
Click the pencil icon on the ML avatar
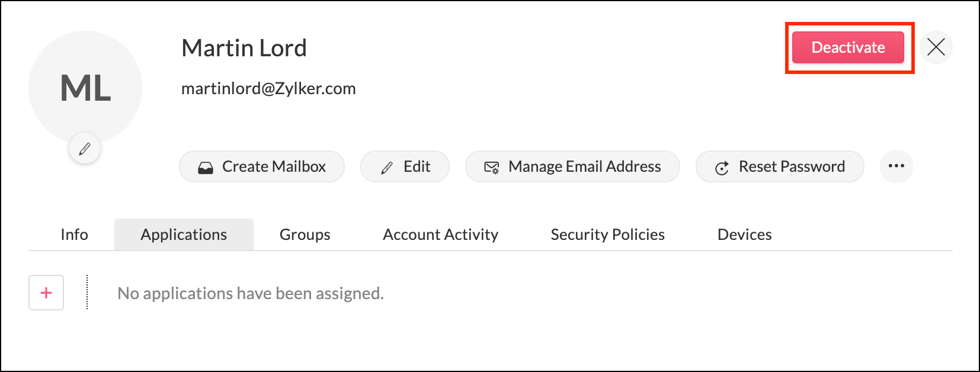(85, 149)
